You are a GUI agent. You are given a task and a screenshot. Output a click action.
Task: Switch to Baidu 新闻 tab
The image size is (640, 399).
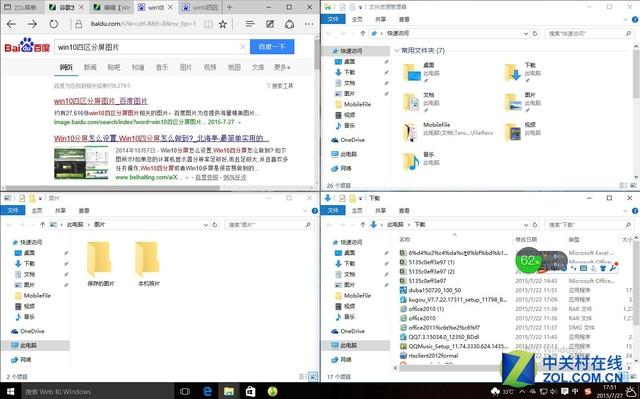[90, 67]
